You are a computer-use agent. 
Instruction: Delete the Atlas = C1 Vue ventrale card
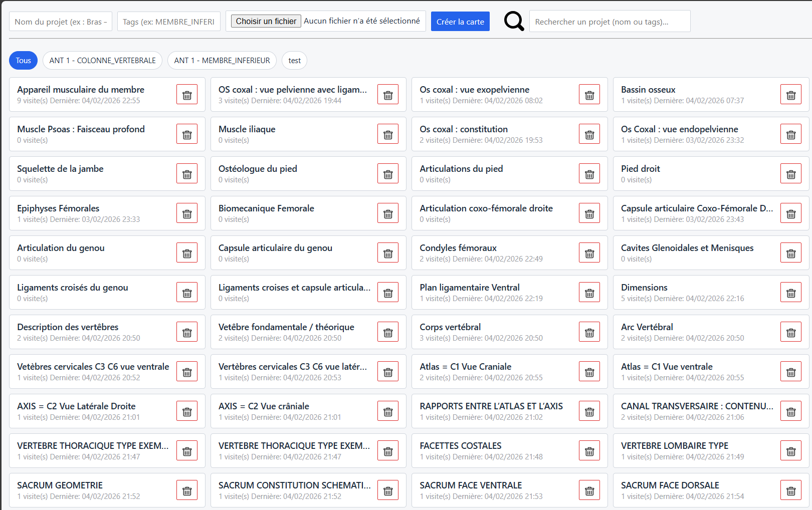(x=790, y=372)
